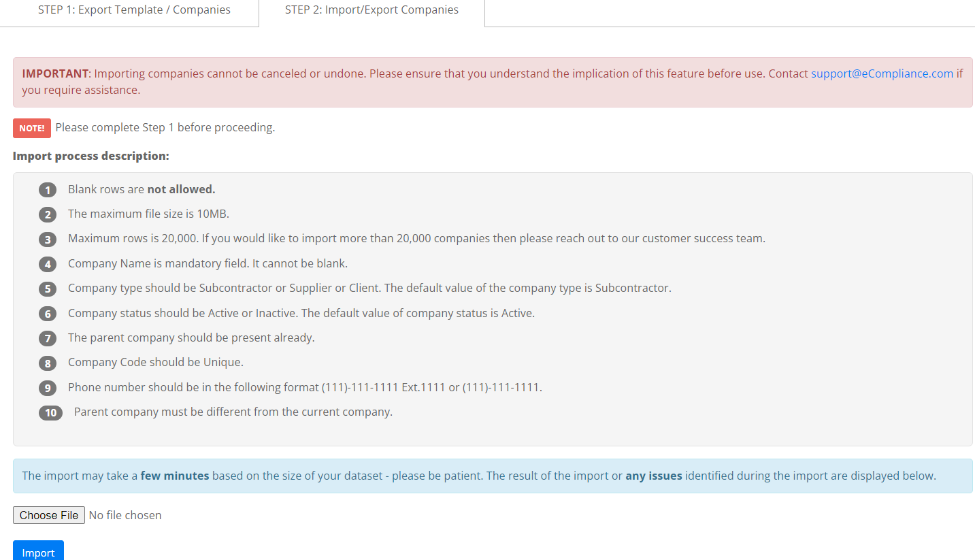Click the bold 'not allowed.' text
975x560 pixels.
181,189
